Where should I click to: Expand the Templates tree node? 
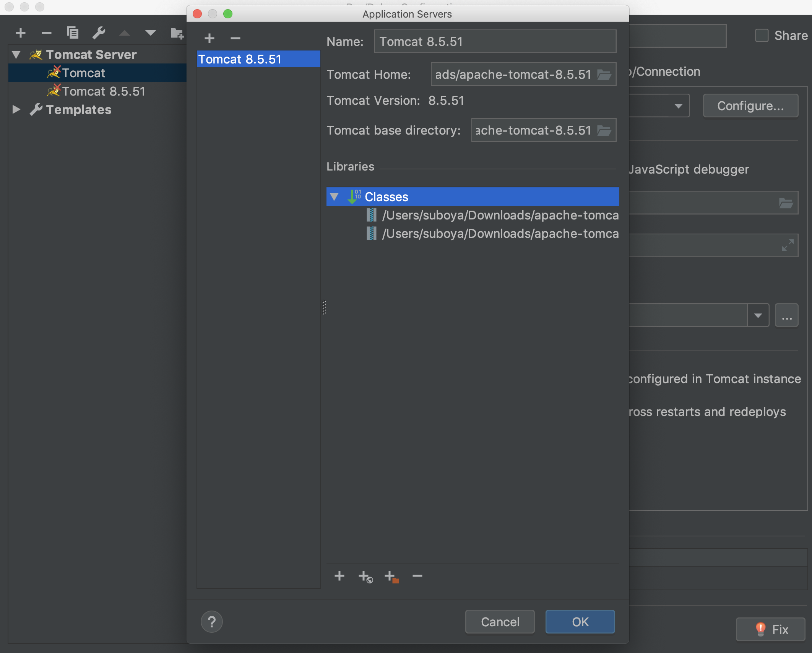coord(16,110)
